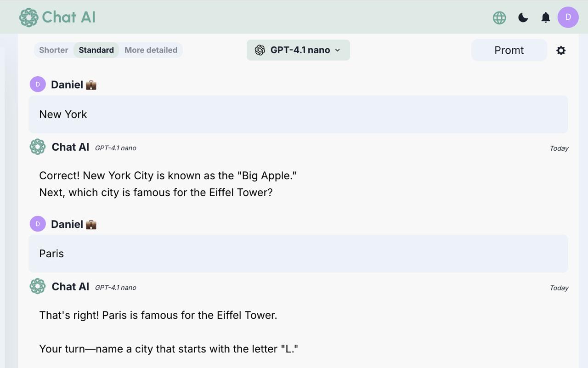The image size is (588, 368).
Task: Click the Chat AI logo icon in header
Action: coord(28,17)
